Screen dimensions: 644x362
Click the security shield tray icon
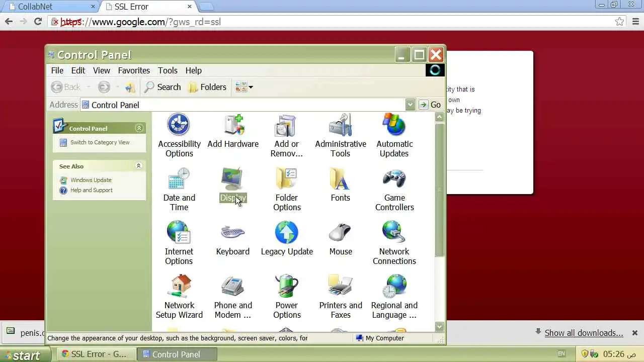pos(585,354)
